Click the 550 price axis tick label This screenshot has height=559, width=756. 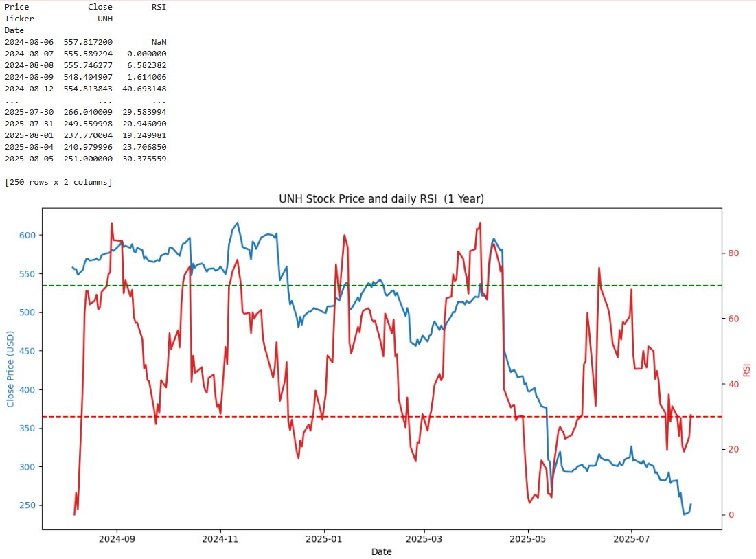pos(27,274)
